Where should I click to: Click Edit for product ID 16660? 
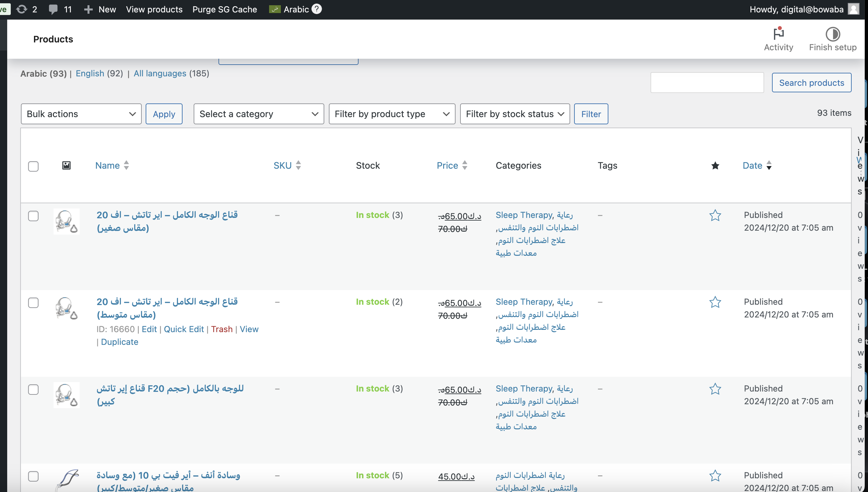pos(149,329)
